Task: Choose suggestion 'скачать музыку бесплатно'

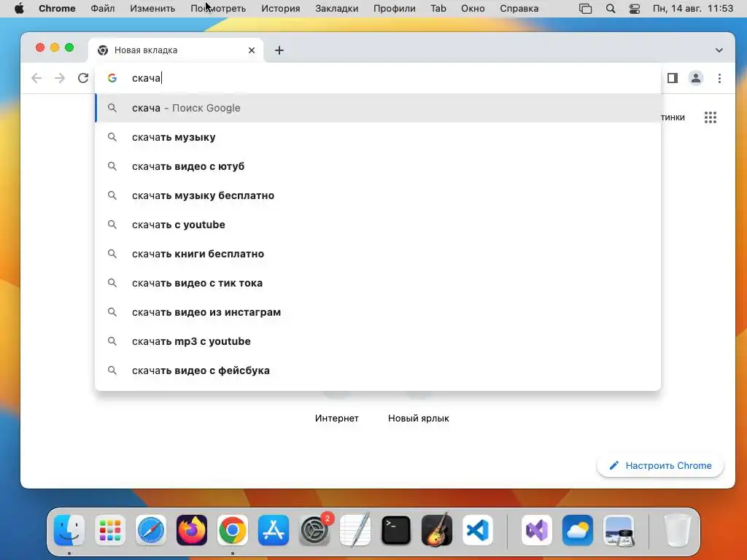Action: (x=378, y=195)
